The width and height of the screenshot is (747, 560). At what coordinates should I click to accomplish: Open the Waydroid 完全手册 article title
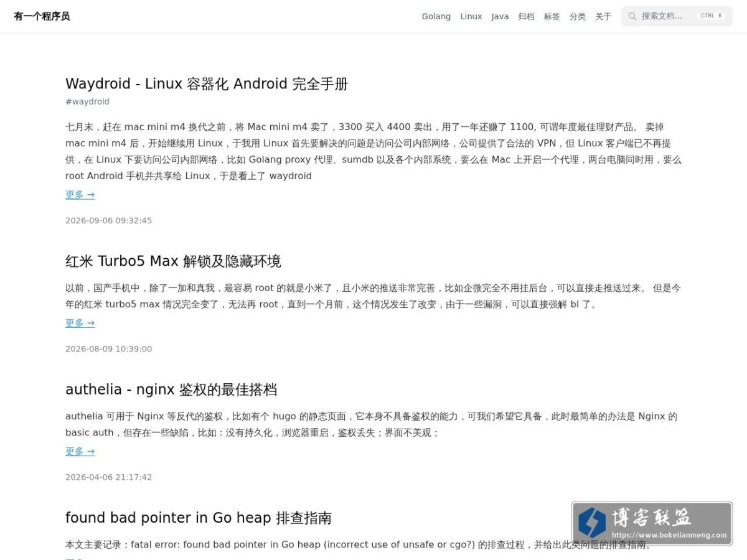[x=207, y=84]
